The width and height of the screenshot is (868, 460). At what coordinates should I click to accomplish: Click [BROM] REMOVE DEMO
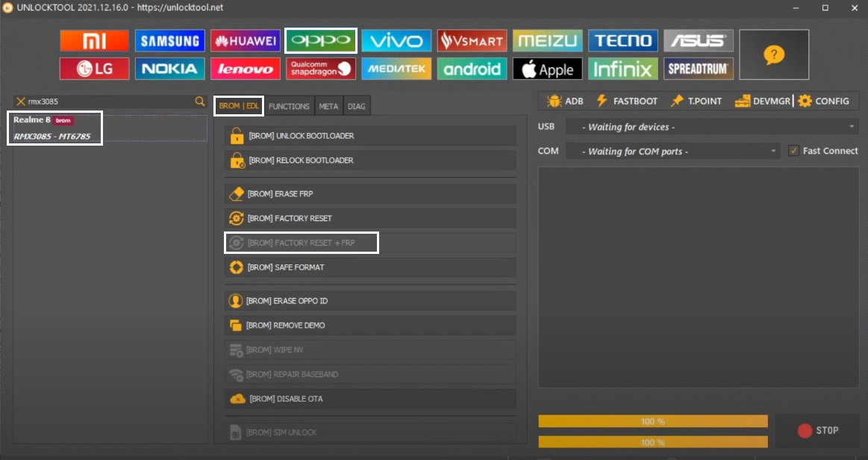[x=370, y=325]
